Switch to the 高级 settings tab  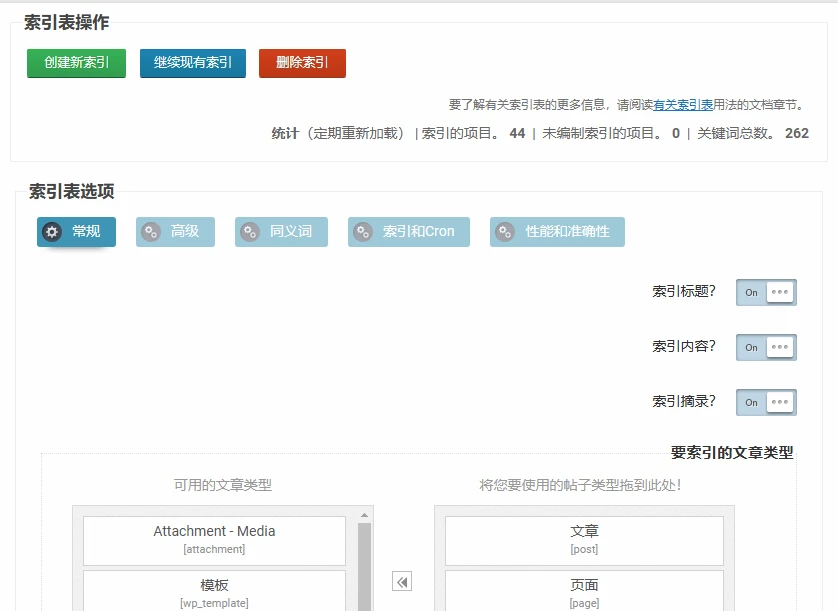click(x=175, y=231)
